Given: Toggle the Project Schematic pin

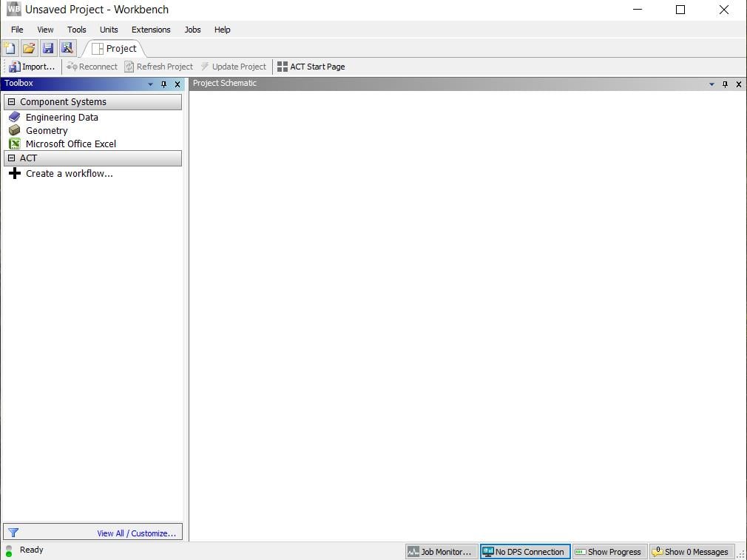Looking at the screenshot, I should coord(725,84).
